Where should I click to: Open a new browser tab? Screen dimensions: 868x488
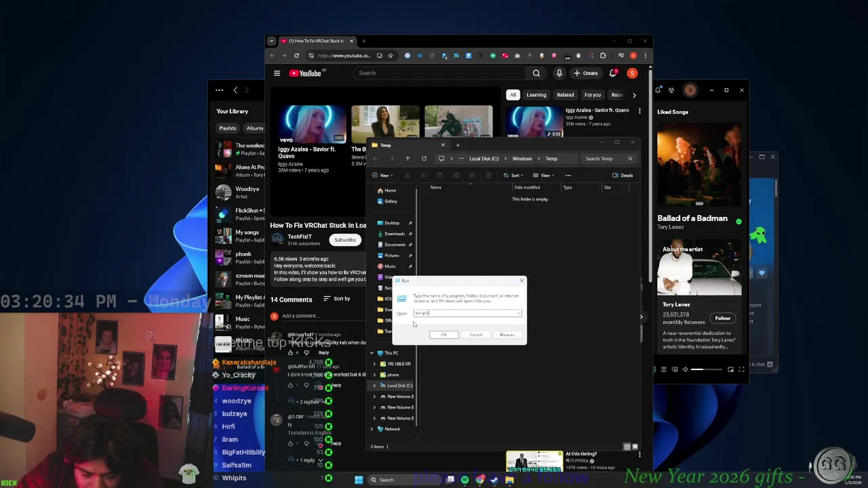pyautogui.click(x=363, y=41)
